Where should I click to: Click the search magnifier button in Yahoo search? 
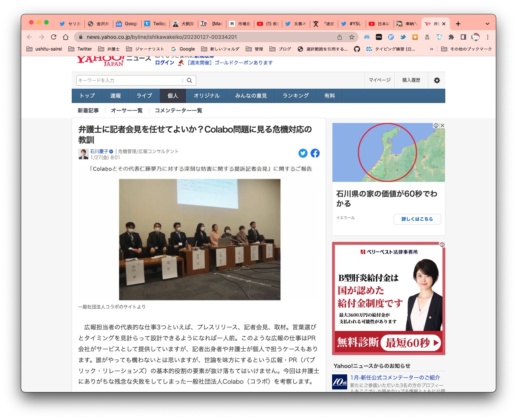click(189, 80)
